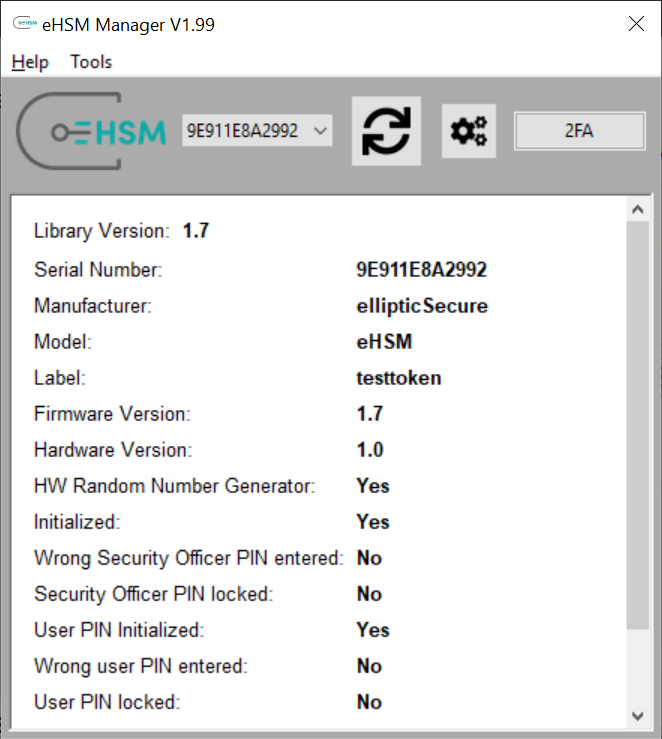This screenshot has width=662, height=739.
Task: Click the Firmware Version label text
Action: 112,414
